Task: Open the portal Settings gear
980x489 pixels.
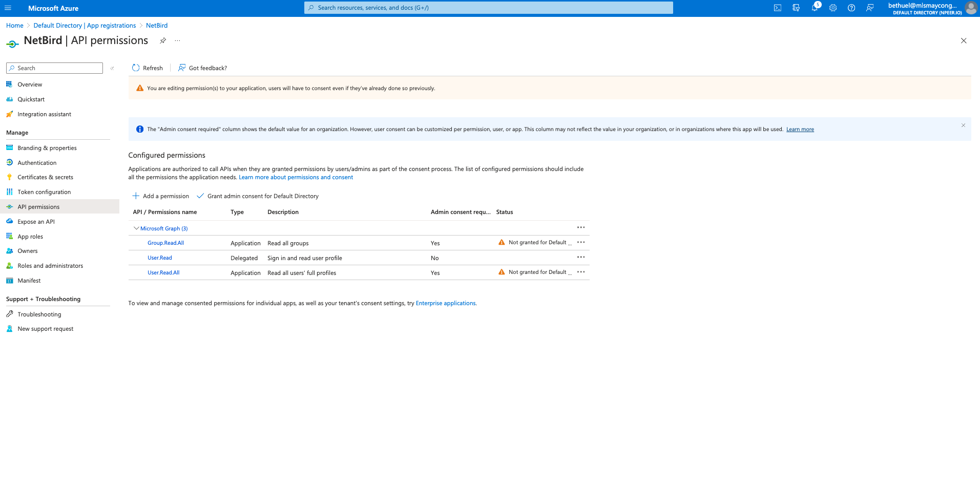Action: coord(832,8)
